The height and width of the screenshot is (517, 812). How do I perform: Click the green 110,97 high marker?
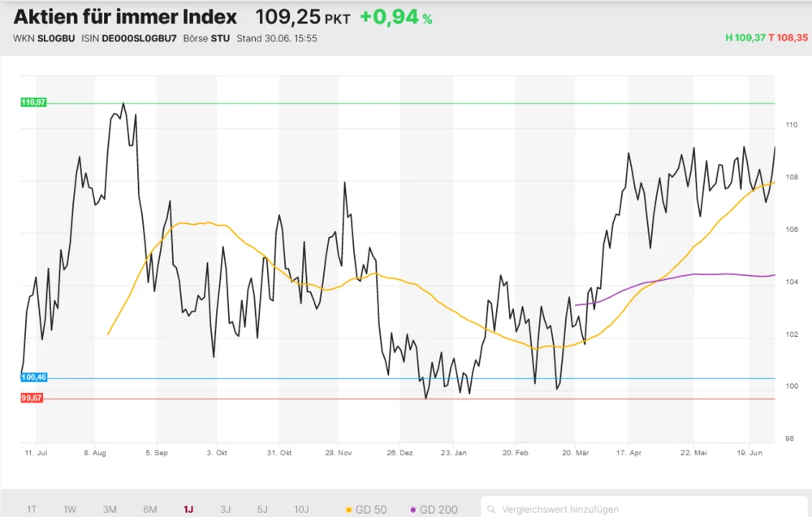[33, 102]
